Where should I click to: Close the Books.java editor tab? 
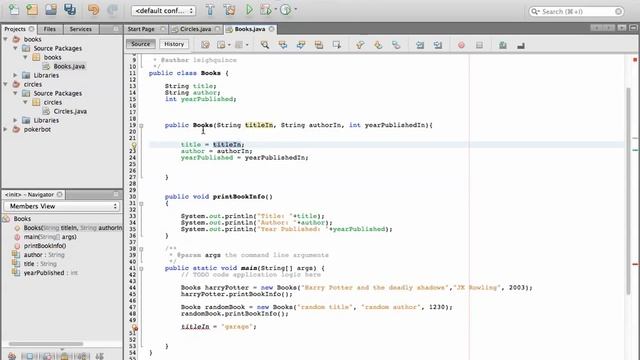[x=271, y=29]
